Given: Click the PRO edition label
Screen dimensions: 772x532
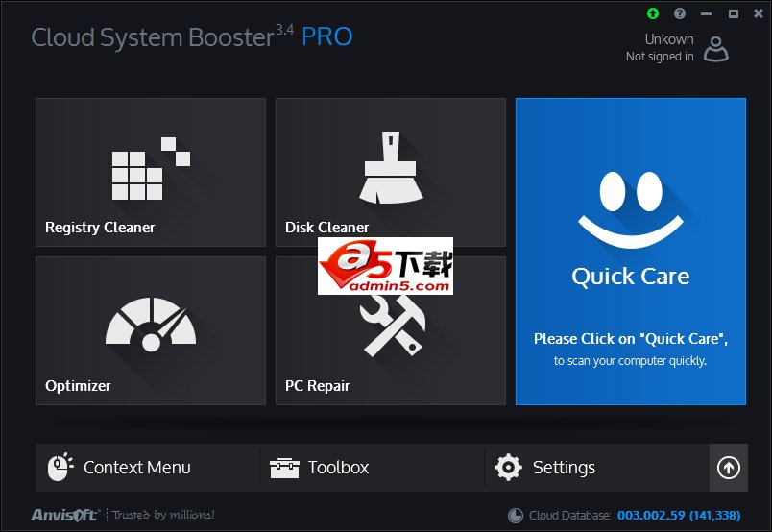Looking at the screenshot, I should tap(326, 36).
